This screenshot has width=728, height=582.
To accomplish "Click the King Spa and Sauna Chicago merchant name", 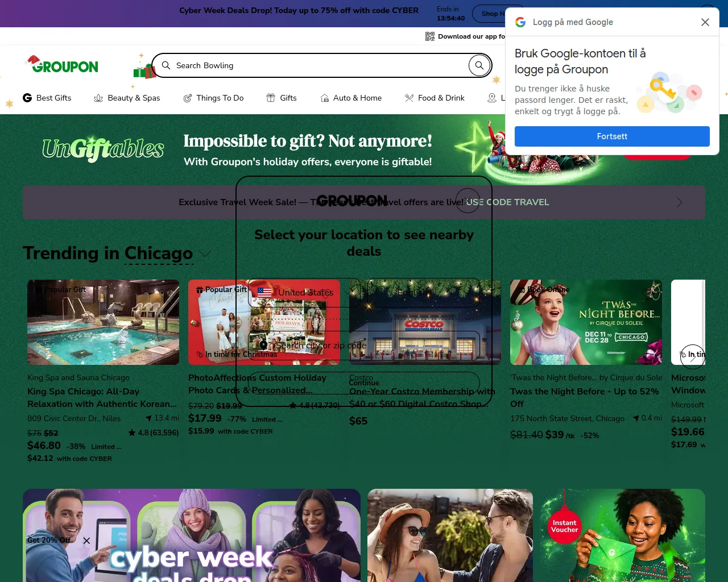I will (78, 378).
